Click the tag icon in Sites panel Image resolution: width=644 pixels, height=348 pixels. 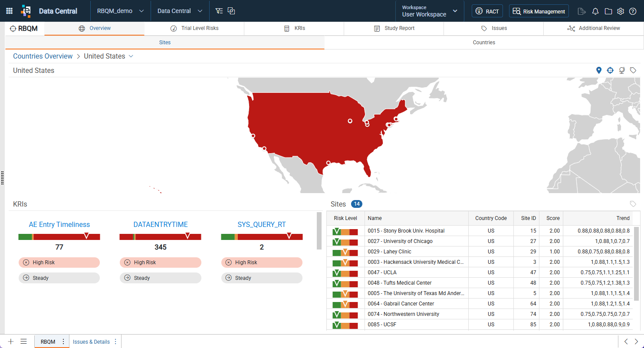point(633,204)
